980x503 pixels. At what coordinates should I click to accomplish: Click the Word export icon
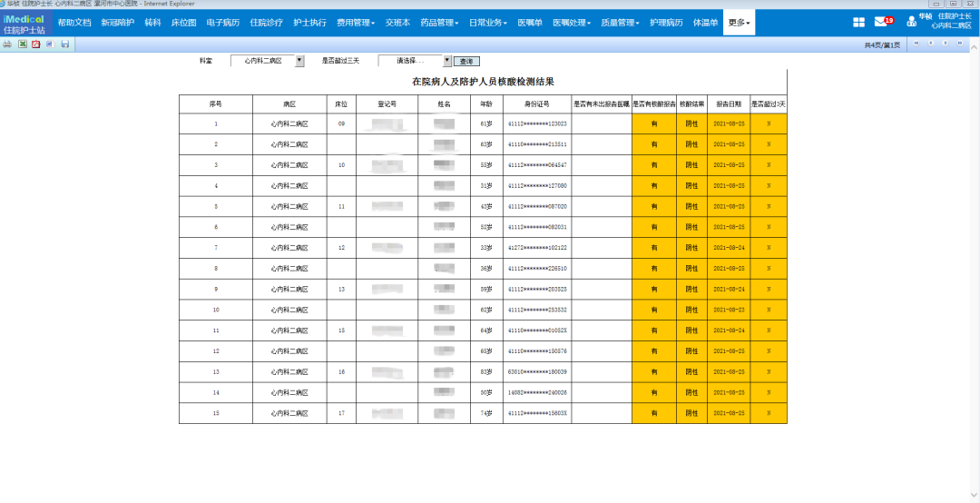tap(50, 44)
